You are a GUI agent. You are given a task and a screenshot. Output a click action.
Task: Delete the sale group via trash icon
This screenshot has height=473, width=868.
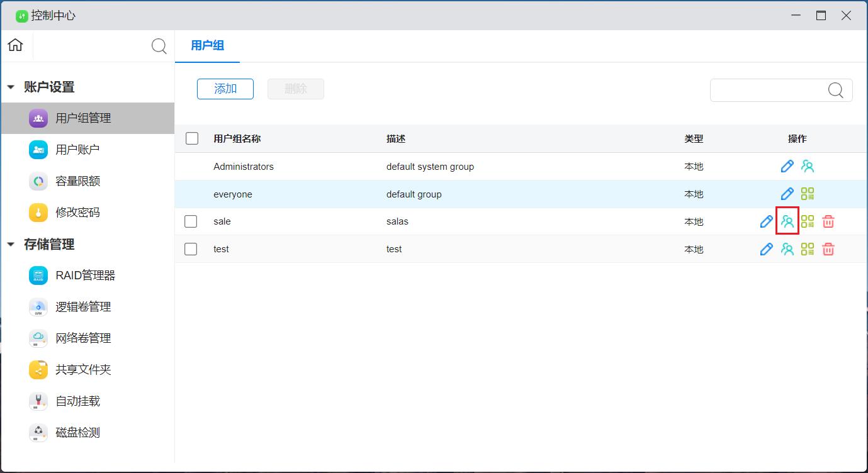(828, 221)
